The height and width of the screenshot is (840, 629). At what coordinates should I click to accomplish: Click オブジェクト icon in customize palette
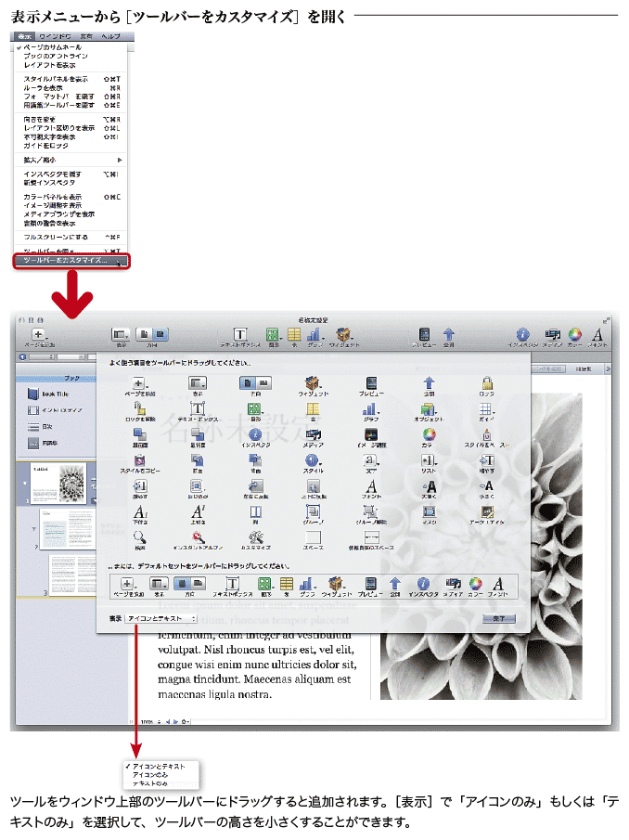[429, 408]
